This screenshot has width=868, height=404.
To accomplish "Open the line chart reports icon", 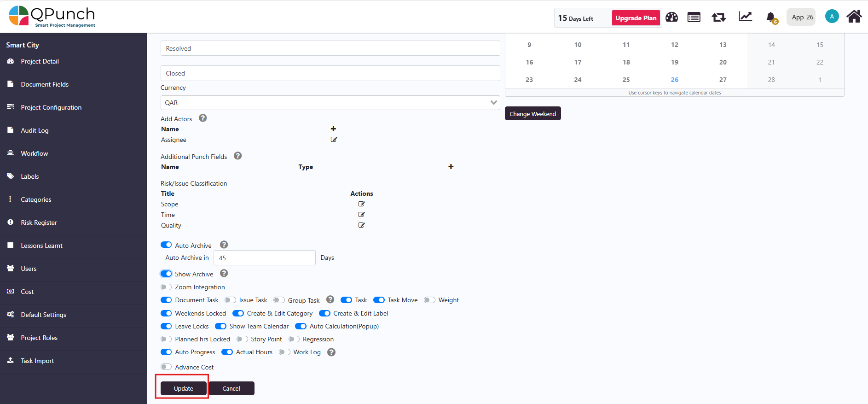I will [x=746, y=17].
